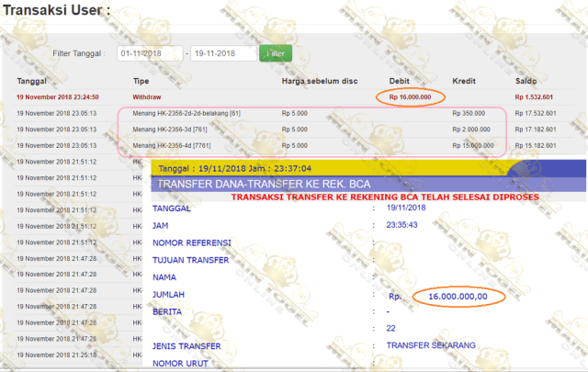Select the Menang HK-2356-2d-2d-belakang [61] row

(x=295, y=113)
